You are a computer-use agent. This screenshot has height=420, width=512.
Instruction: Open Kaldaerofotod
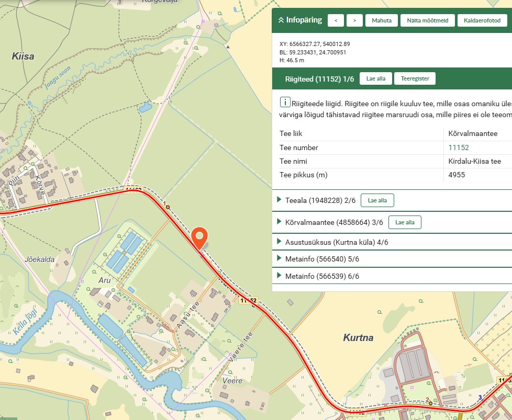(482, 21)
